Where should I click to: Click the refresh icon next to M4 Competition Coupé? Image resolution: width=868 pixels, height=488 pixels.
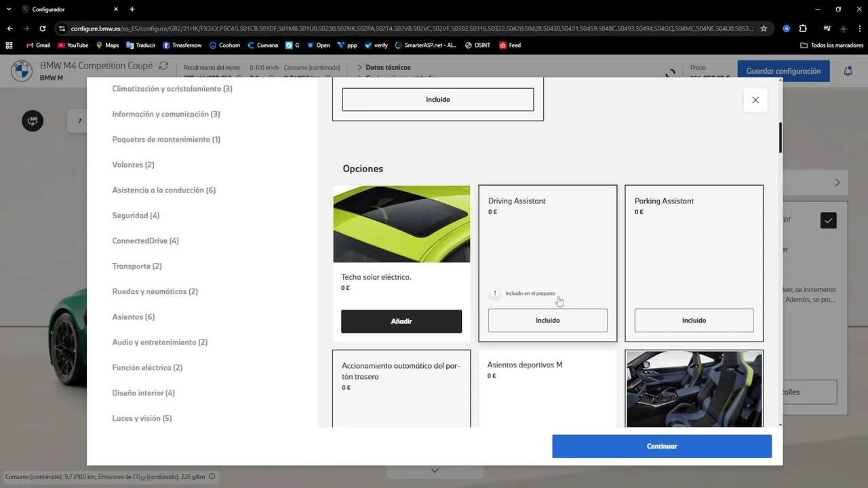tap(163, 66)
